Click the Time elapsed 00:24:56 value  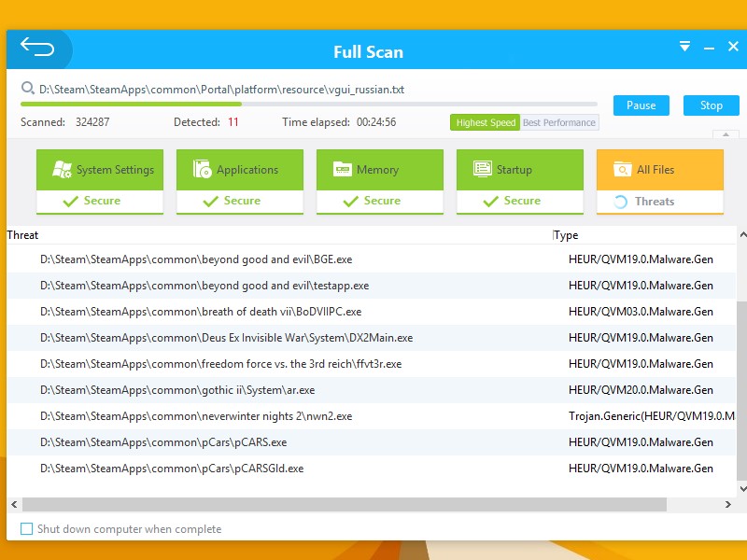376,122
